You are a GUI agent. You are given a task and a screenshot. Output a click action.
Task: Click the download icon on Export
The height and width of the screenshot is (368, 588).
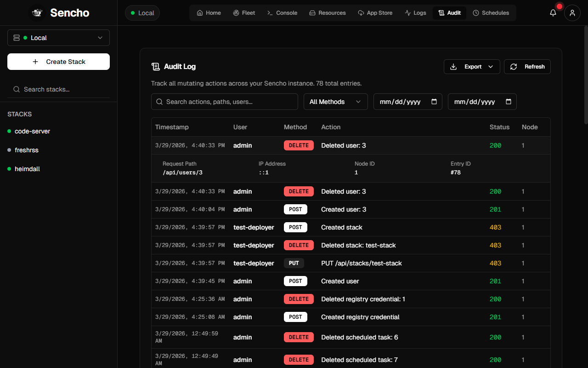[453, 67]
